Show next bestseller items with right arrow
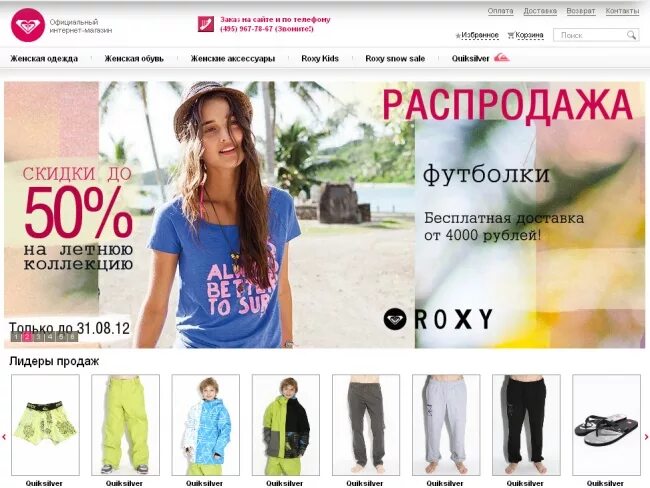 [646, 437]
